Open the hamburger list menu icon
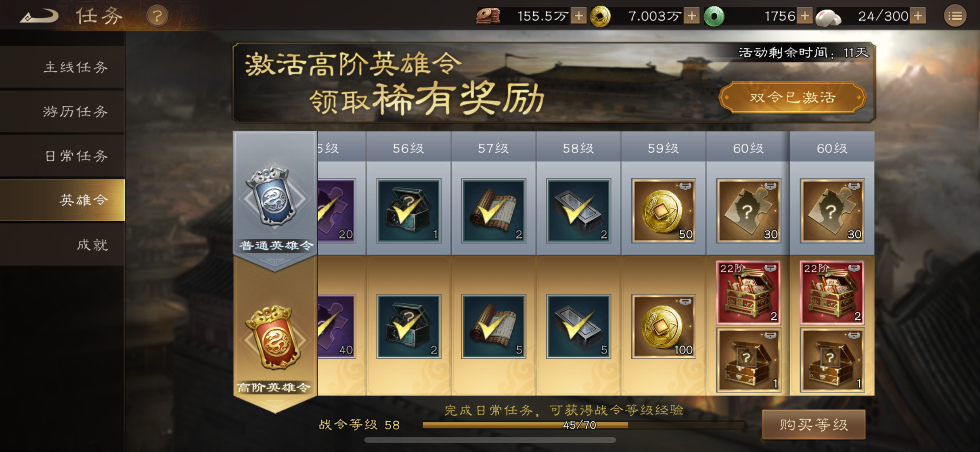 point(955,16)
